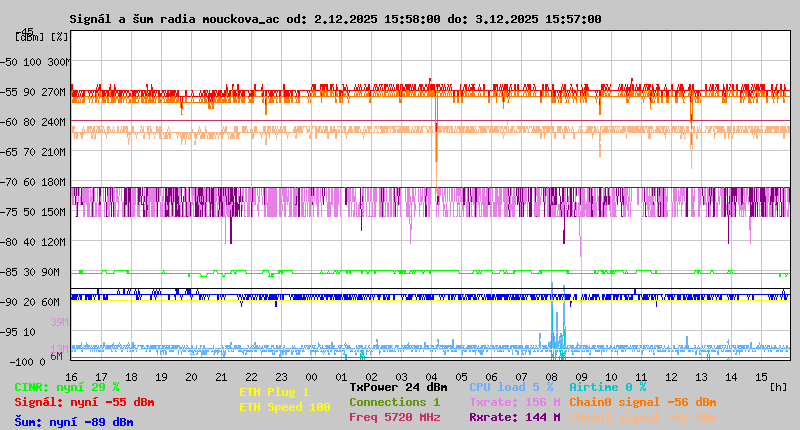800x430 pixels.
Task: Click the 'Connections 1' legend label
Action: pyautogui.click(x=394, y=402)
